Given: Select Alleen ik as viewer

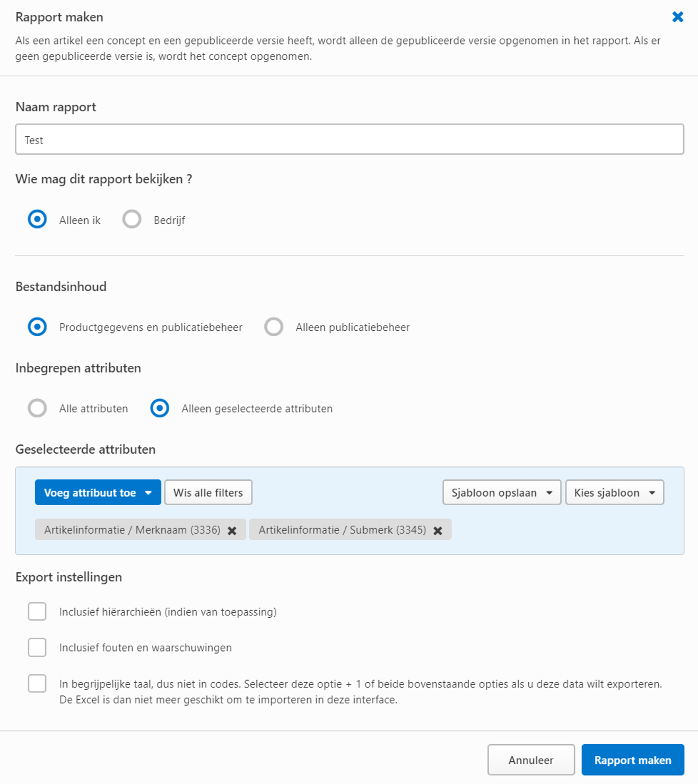Looking at the screenshot, I should pos(37,219).
